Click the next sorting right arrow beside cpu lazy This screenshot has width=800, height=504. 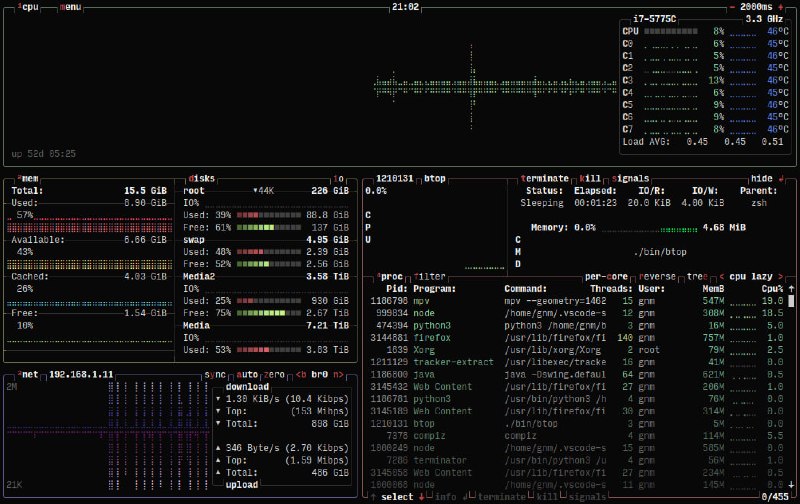781,276
